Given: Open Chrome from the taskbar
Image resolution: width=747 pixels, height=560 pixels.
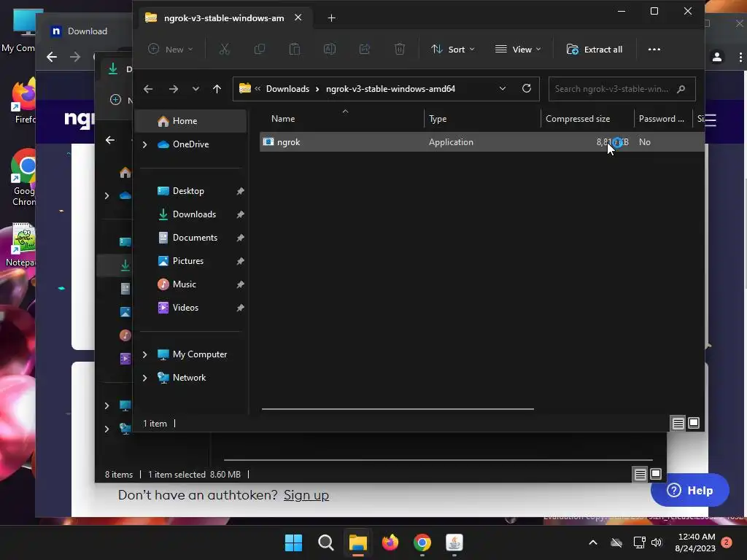Looking at the screenshot, I should coord(422,542).
